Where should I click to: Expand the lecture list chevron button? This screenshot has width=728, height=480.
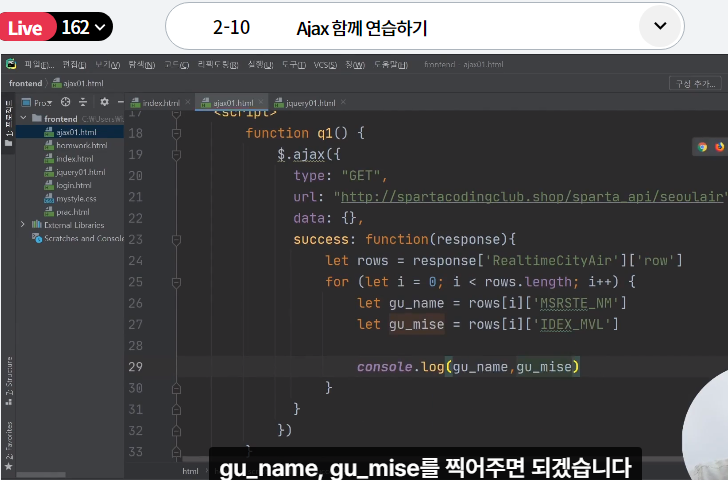point(660,26)
